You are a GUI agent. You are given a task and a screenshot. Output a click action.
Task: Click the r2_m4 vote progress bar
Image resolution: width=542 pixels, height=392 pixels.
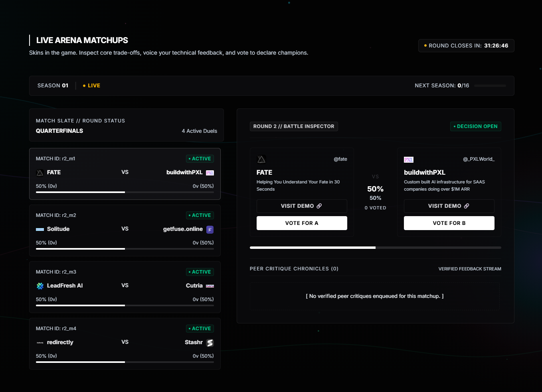[125, 362]
